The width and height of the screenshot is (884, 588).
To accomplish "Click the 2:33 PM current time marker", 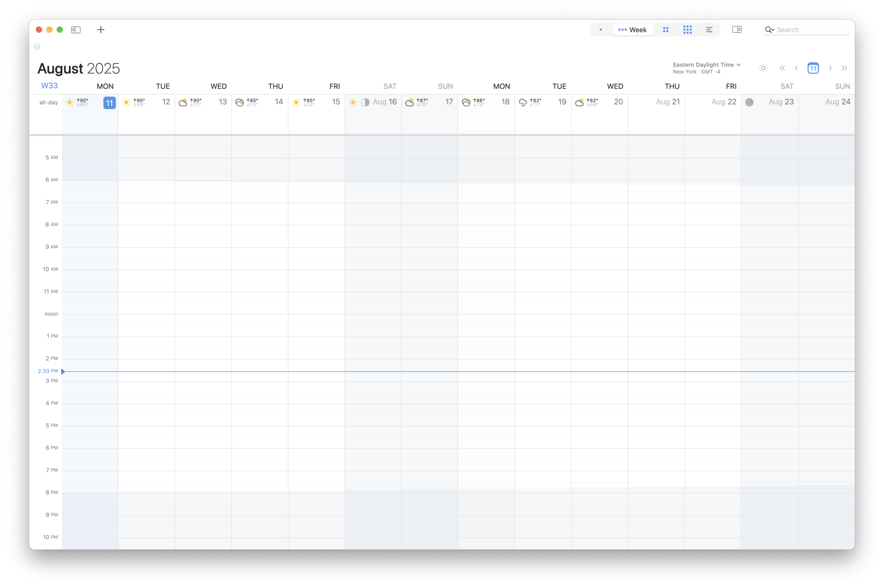I will point(48,371).
